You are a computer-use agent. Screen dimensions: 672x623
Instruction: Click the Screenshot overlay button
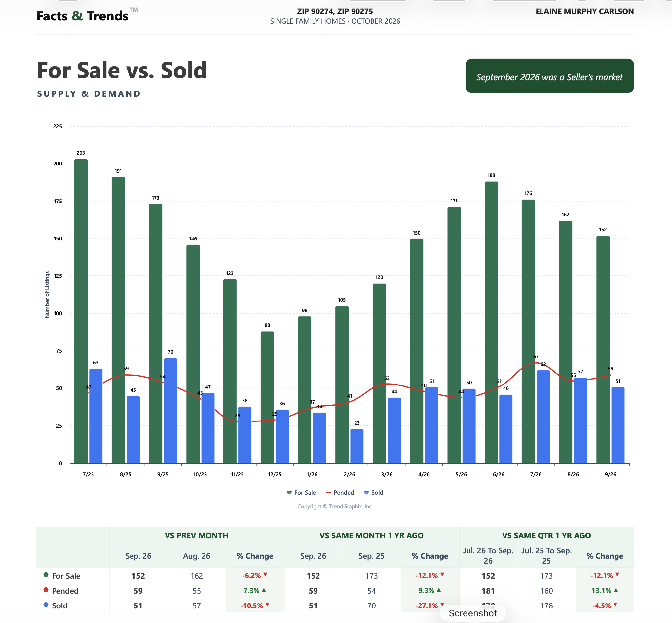pos(473,613)
